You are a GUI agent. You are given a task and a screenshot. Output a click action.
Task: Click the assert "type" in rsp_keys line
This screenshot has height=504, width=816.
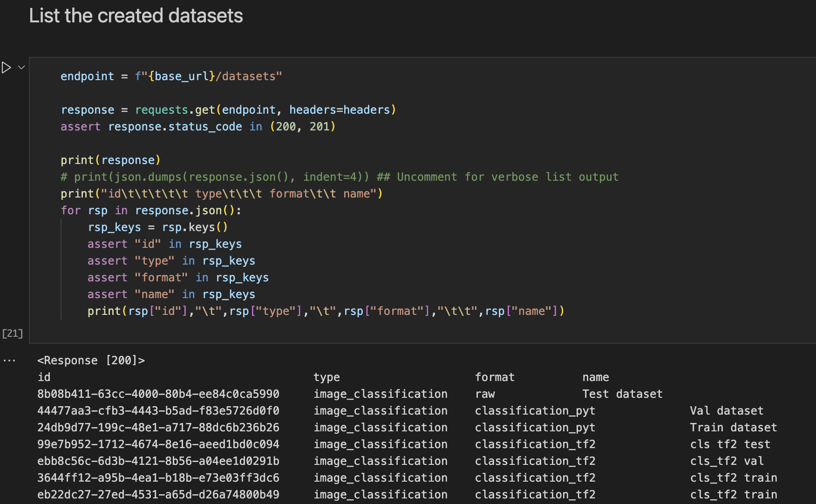click(x=171, y=261)
